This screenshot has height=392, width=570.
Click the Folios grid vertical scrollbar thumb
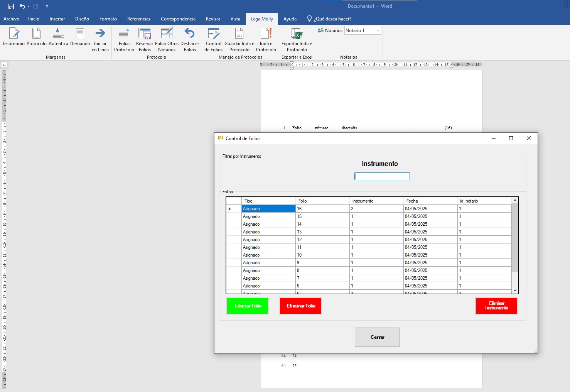pyautogui.click(x=515, y=238)
